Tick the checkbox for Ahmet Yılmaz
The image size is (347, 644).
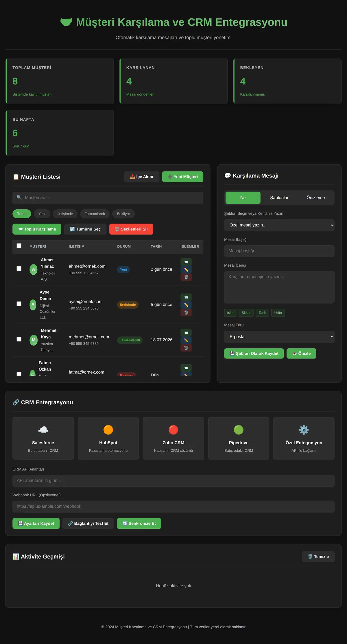(x=19, y=268)
